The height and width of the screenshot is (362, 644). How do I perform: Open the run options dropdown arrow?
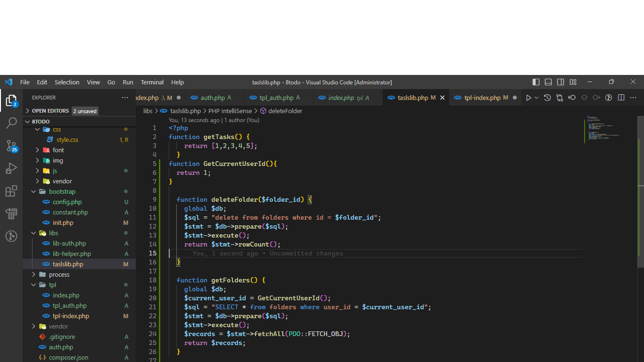pyautogui.click(x=537, y=98)
